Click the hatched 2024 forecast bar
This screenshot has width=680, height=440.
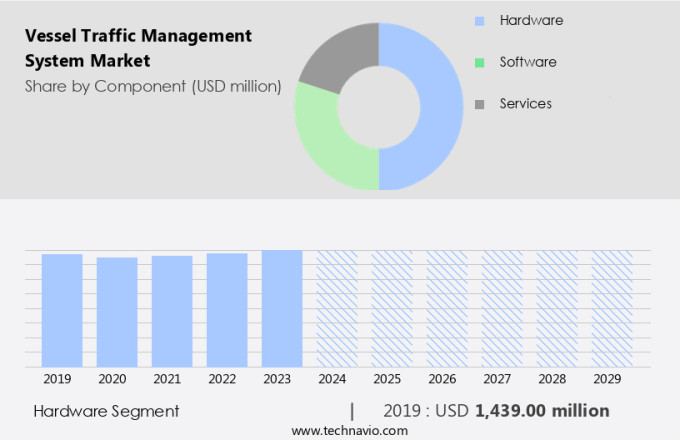coord(337,309)
